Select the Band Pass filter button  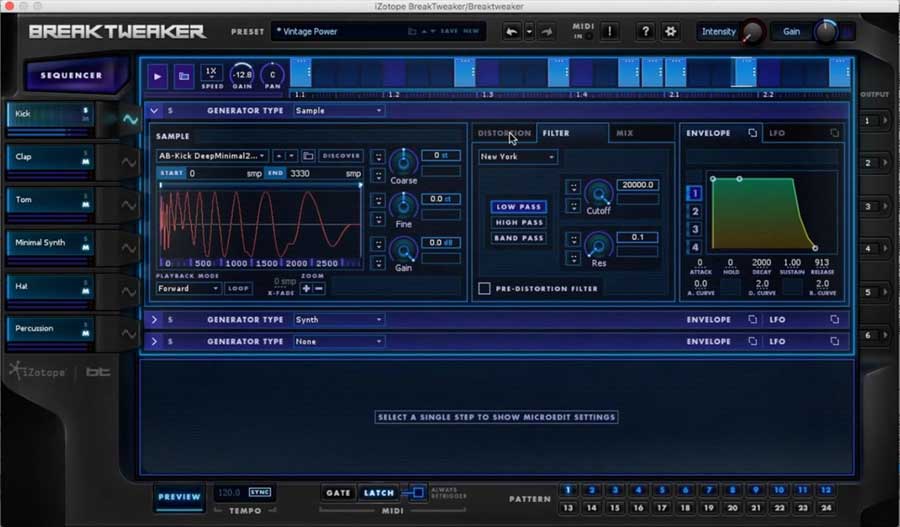tap(519, 238)
